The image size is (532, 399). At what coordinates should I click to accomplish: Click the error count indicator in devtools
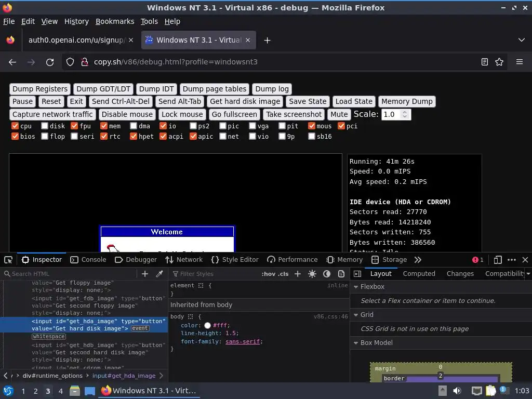click(478, 260)
